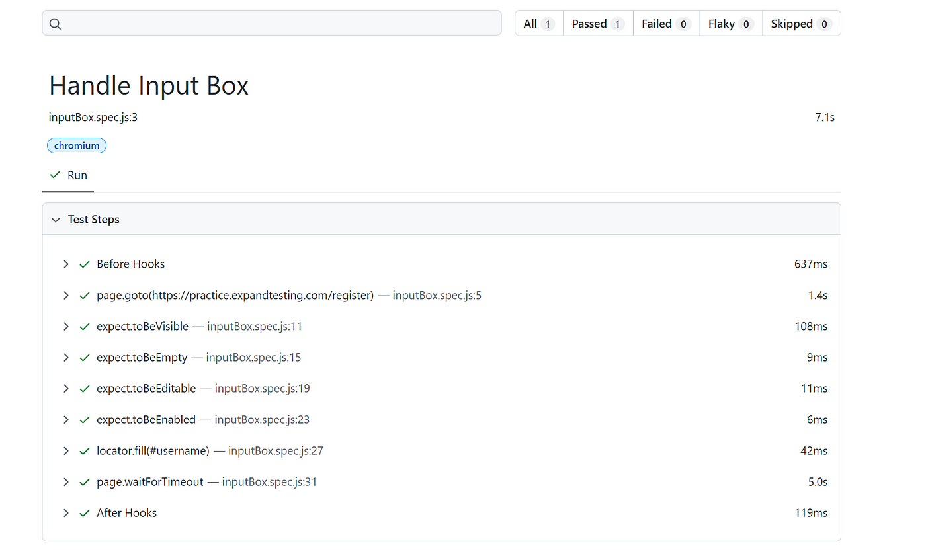This screenshot has height=560, width=926.
Task: Click the expect.toBeVisible step text
Action: coord(142,327)
